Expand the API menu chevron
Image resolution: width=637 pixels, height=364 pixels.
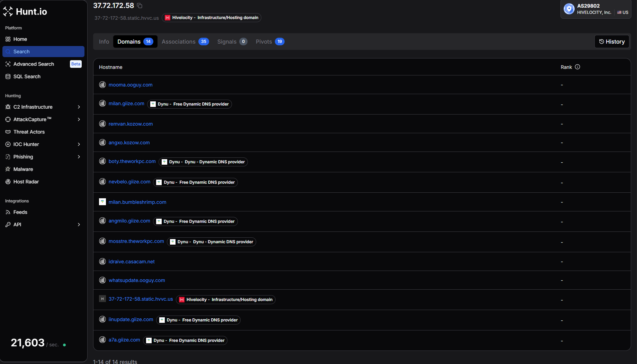79,225
